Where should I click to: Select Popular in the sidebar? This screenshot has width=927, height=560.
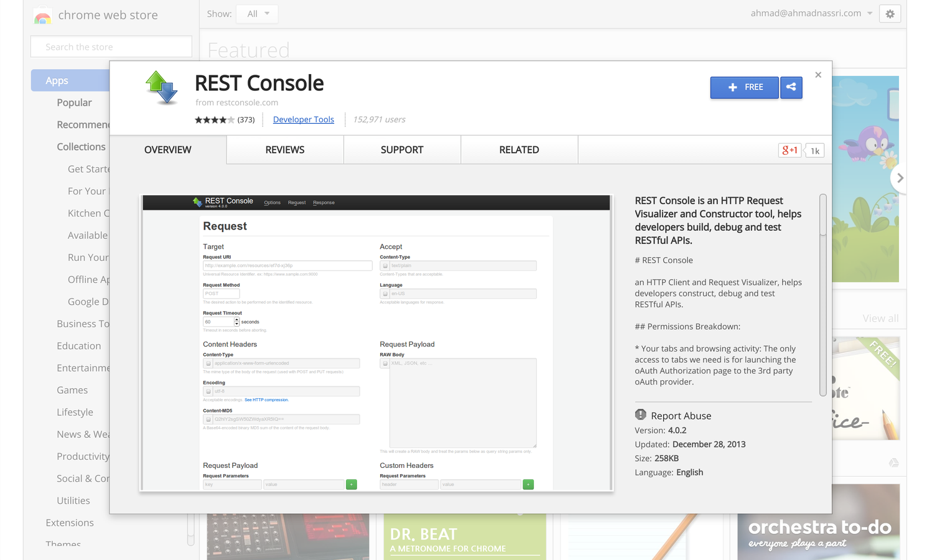74,103
